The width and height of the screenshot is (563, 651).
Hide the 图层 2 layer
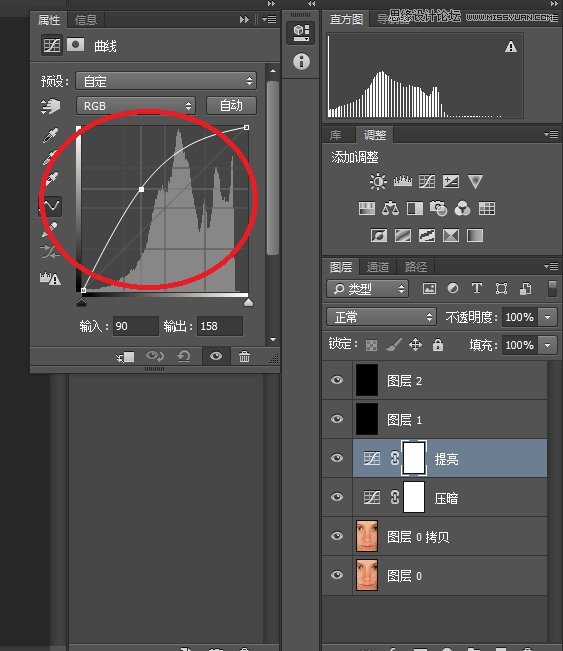point(337,380)
